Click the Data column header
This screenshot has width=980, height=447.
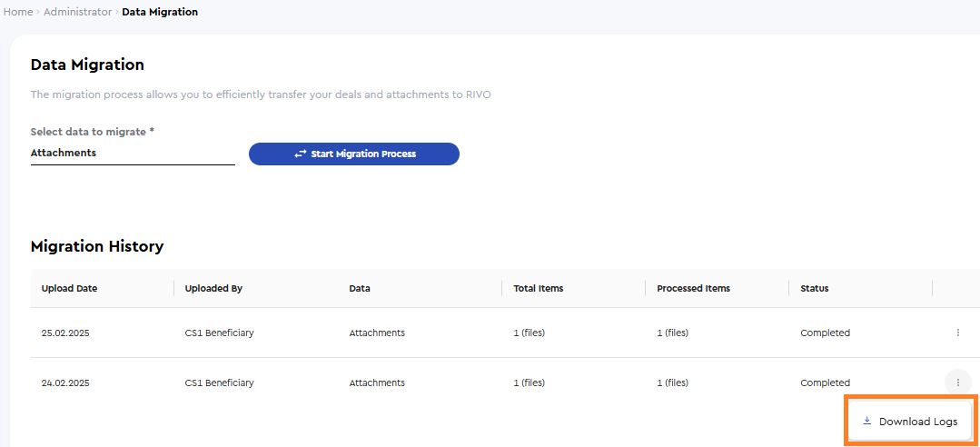pyautogui.click(x=360, y=288)
